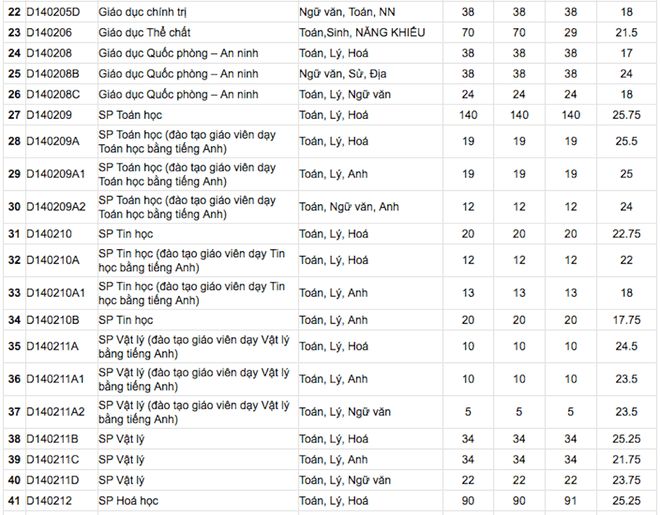The width and height of the screenshot is (660, 515).
Task: Click the row number 38 cell
Action: click(x=12, y=438)
